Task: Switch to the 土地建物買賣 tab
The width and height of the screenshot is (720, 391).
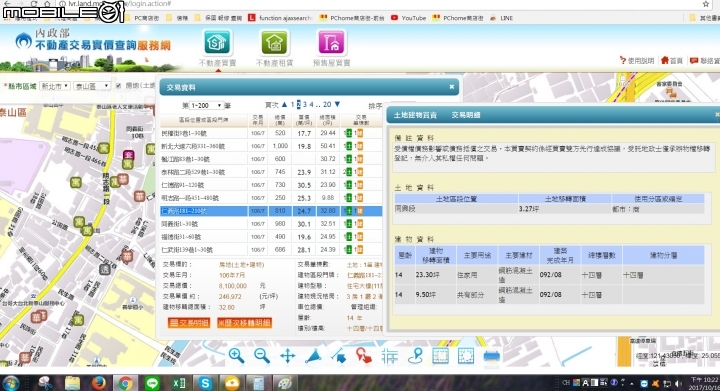Action: click(415, 115)
